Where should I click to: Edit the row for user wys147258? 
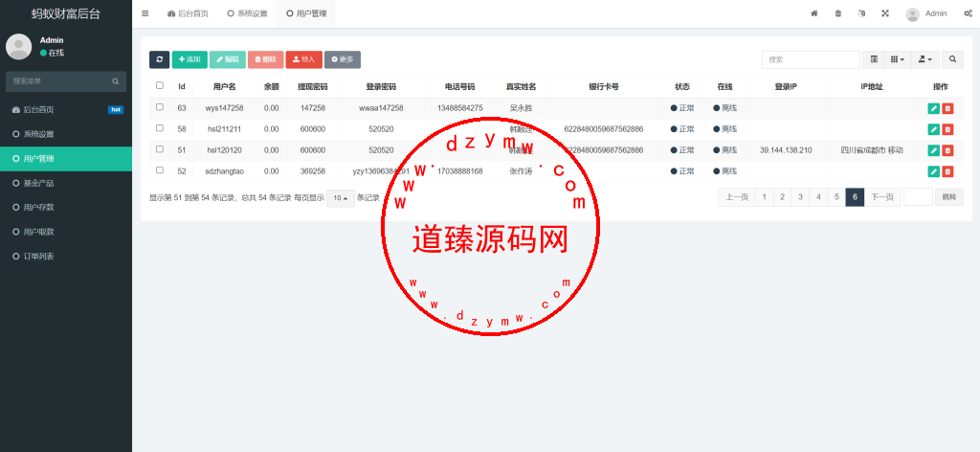click(x=934, y=108)
